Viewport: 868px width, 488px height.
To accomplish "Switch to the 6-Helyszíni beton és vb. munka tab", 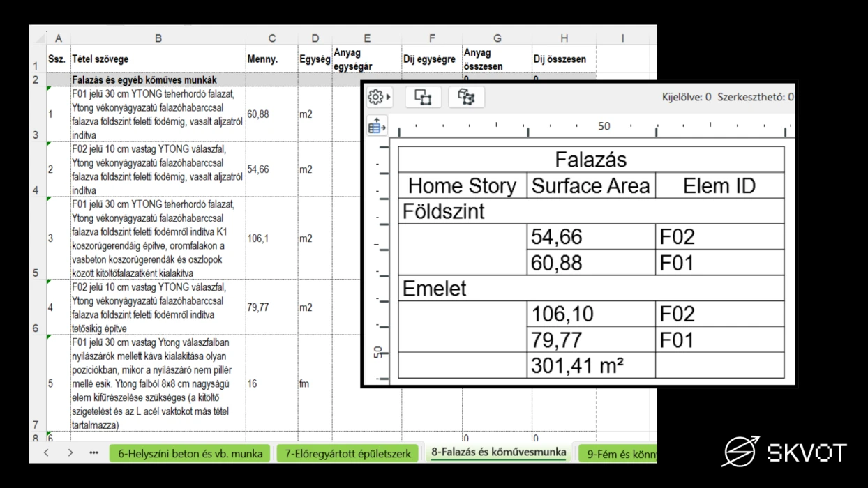I will tap(190, 453).
